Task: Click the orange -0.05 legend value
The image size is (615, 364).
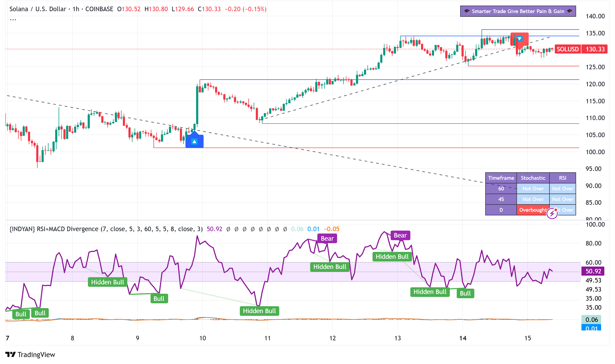Action: pyautogui.click(x=331, y=229)
